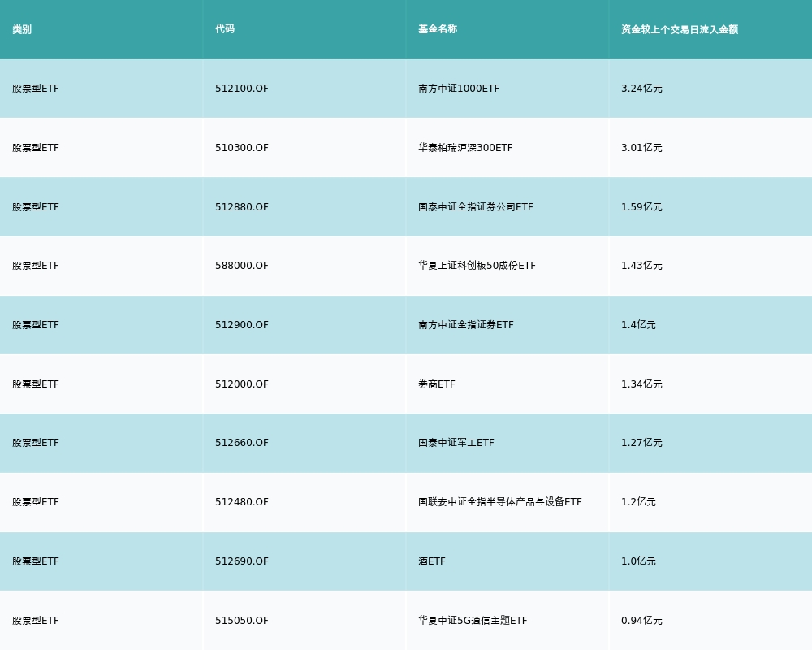Select fund name 华泰柏瑞沪深300ETF
Screen dimensions: 812x650
465,148
